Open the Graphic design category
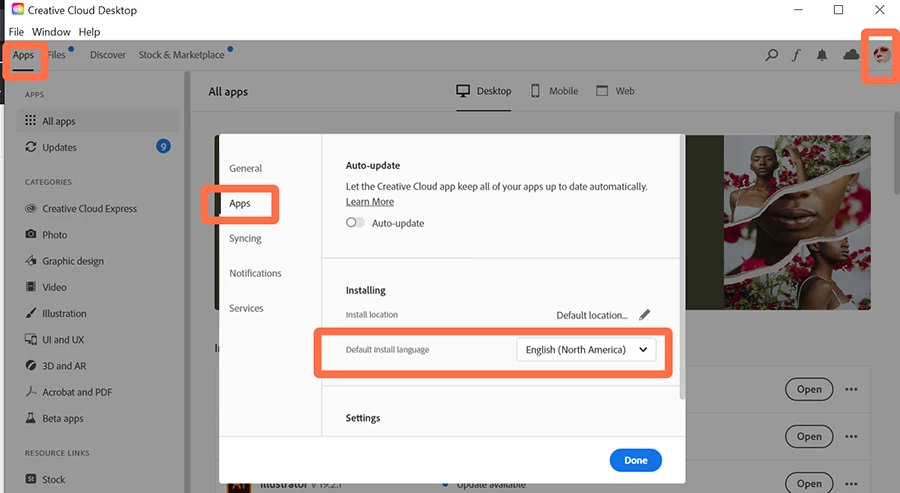This screenshot has height=493, width=900. 64,261
